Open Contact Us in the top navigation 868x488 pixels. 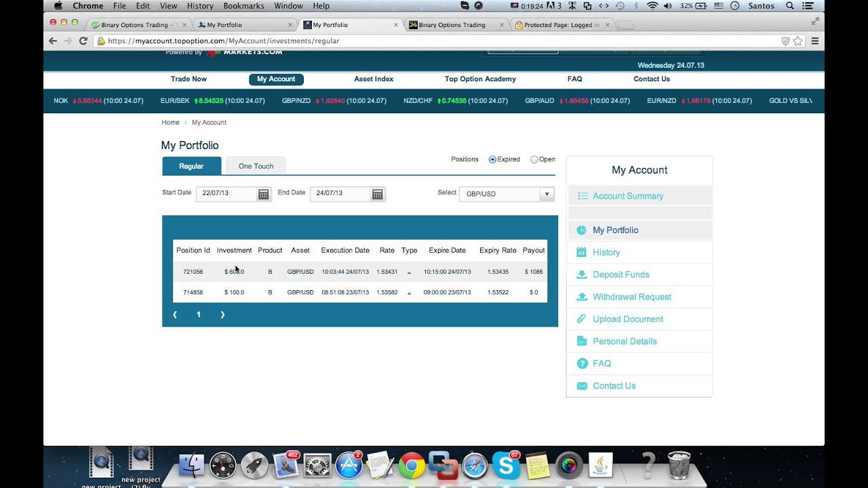click(652, 79)
